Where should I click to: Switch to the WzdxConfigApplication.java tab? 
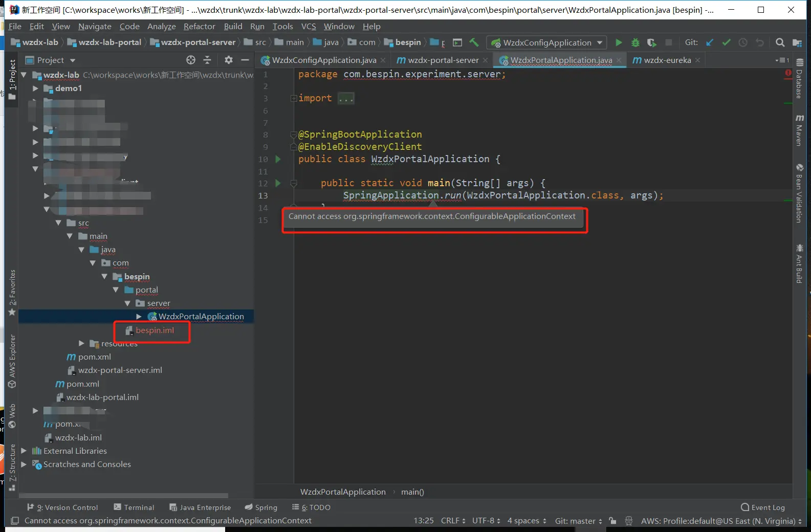pos(323,60)
